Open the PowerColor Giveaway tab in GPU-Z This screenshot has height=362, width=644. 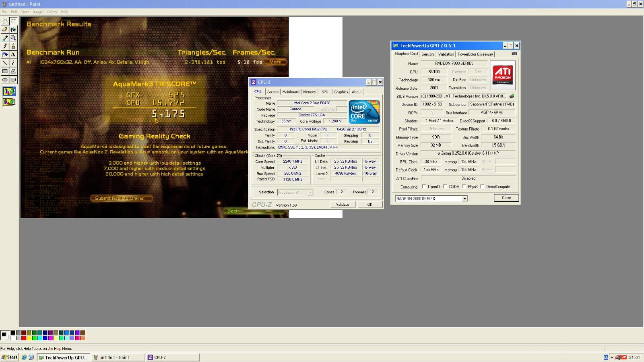coord(475,54)
